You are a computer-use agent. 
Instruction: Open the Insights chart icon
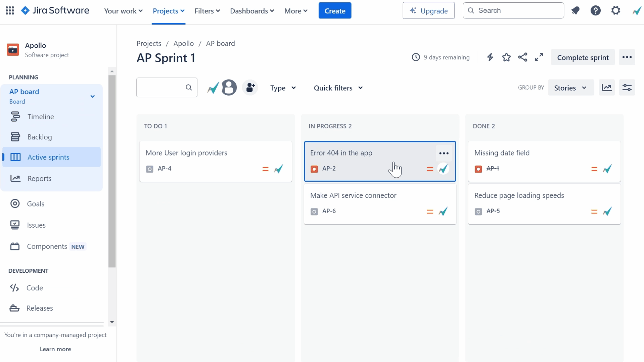coord(607,88)
